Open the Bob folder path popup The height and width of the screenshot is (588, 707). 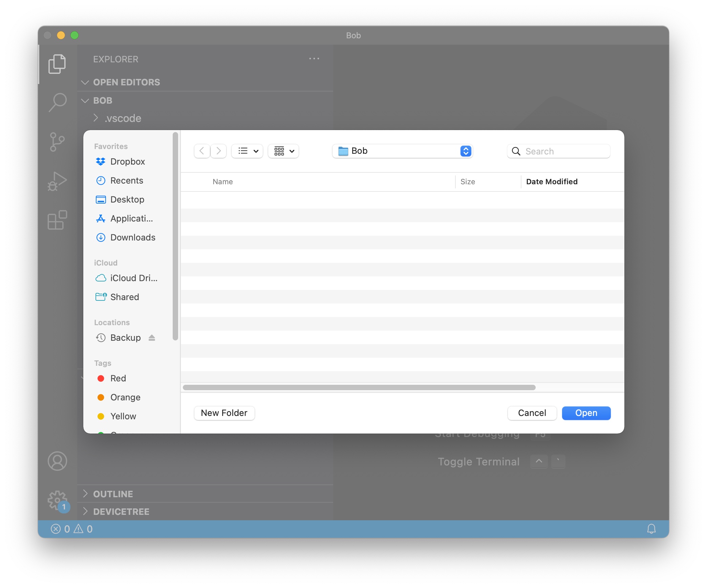[x=402, y=151]
